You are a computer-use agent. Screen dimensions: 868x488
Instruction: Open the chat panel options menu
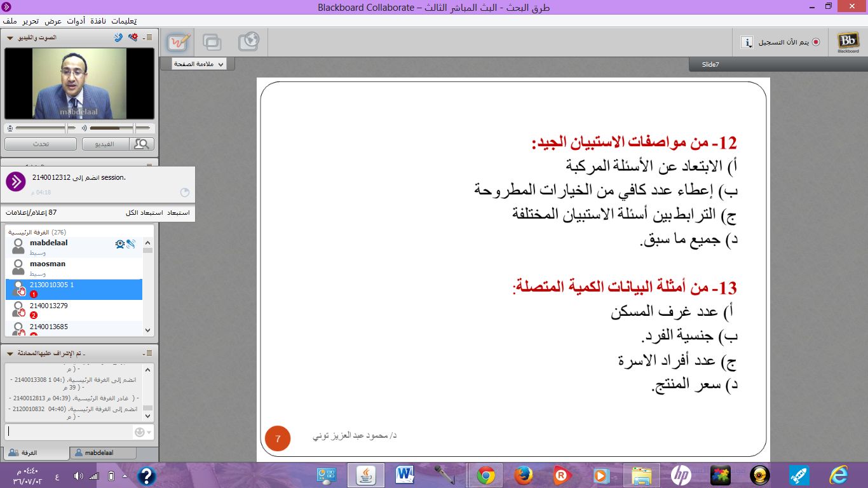(x=149, y=353)
